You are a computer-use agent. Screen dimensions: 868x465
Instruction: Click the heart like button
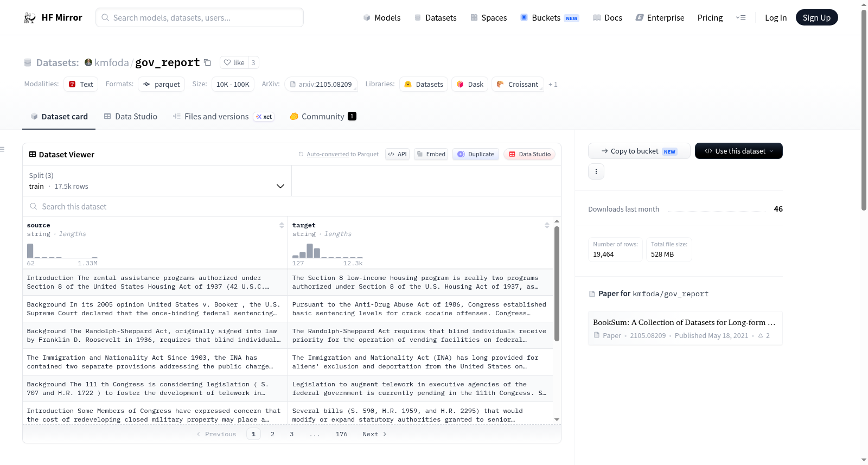coord(234,62)
